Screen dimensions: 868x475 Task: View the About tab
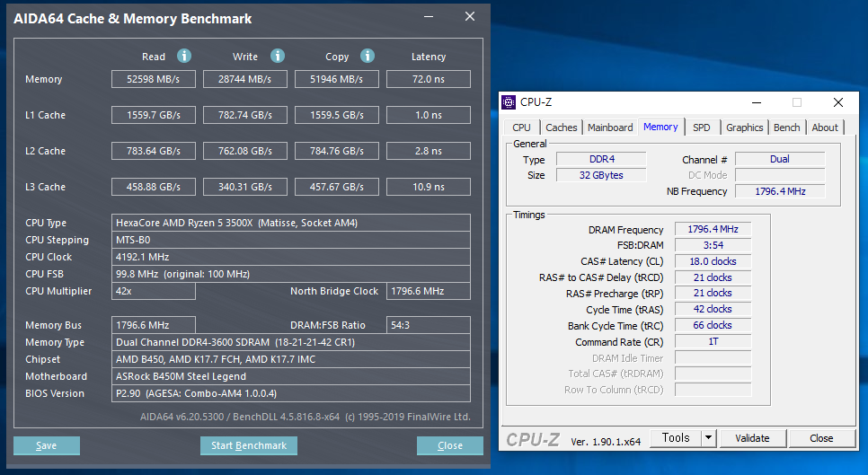click(x=825, y=128)
